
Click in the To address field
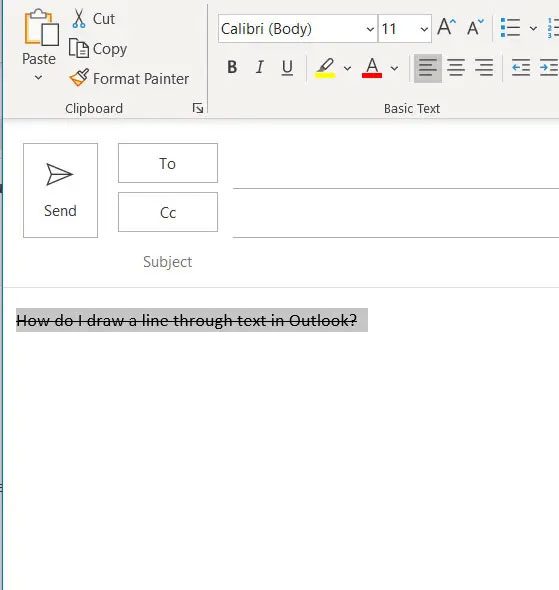pyautogui.click(x=396, y=166)
